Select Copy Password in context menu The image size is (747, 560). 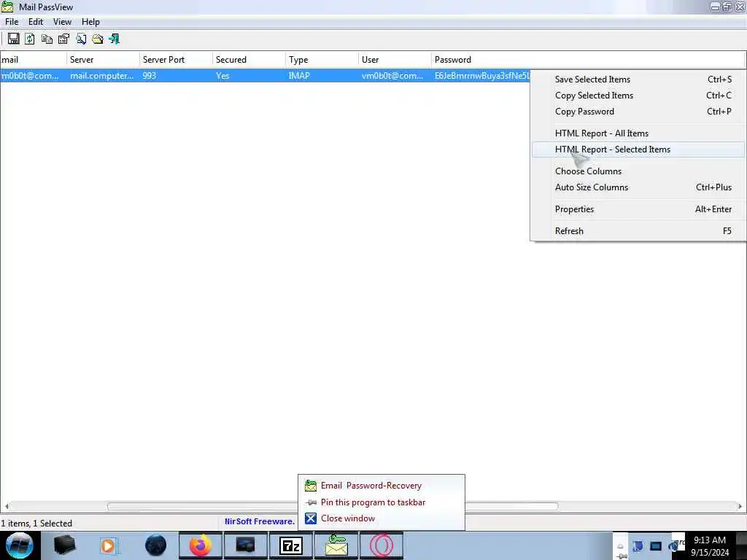point(638,112)
